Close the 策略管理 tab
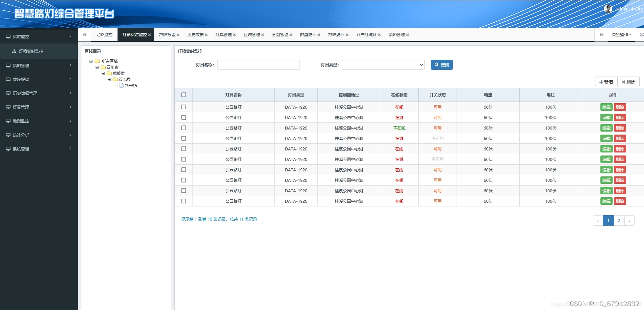The image size is (644, 310). [x=407, y=35]
